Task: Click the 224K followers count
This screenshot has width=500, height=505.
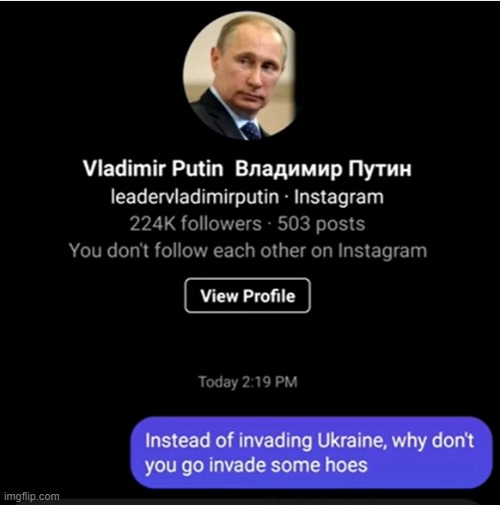Action: click(x=196, y=223)
